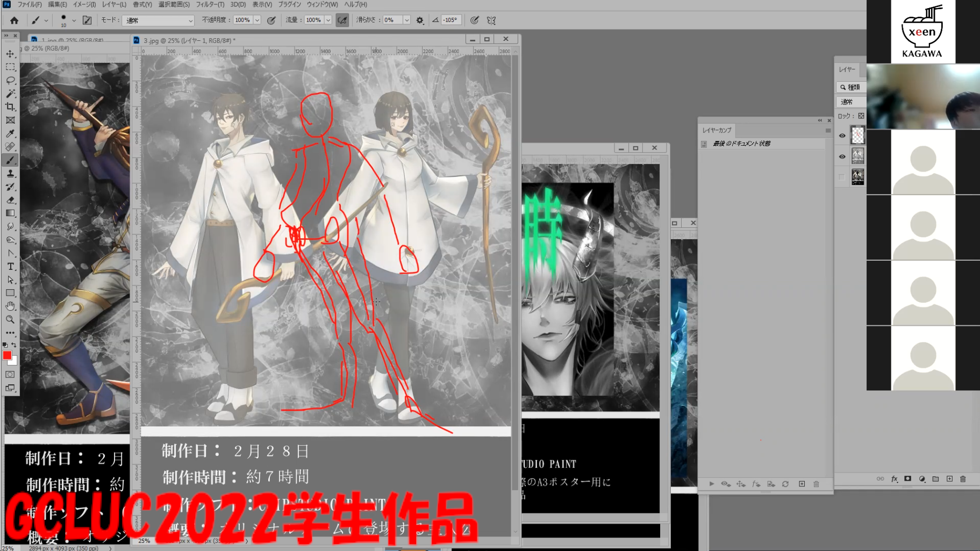The width and height of the screenshot is (980, 551).
Task: Switch to the 1.jpg document tab
Action: pyautogui.click(x=72, y=40)
